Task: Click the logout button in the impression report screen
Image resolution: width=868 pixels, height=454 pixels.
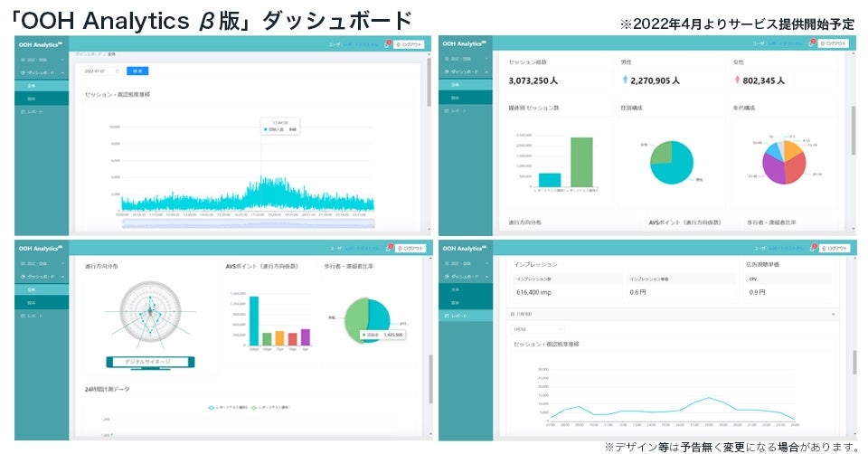Action: [834, 248]
